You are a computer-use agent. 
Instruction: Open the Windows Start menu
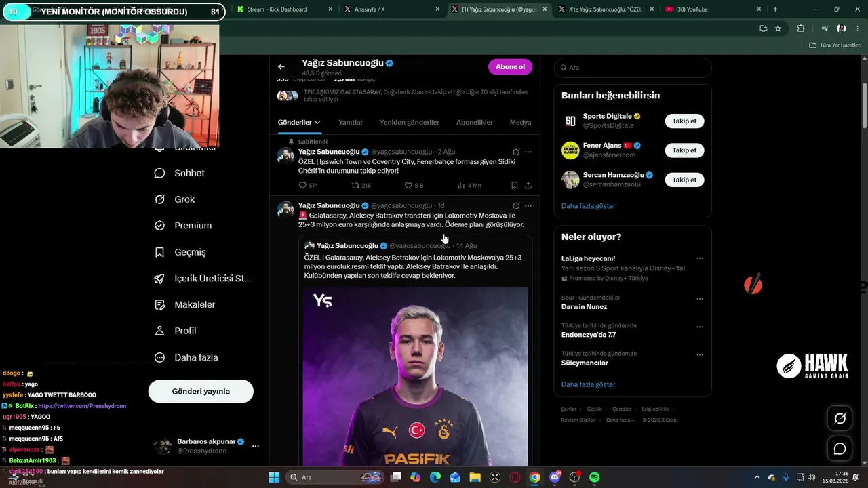tap(274, 477)
